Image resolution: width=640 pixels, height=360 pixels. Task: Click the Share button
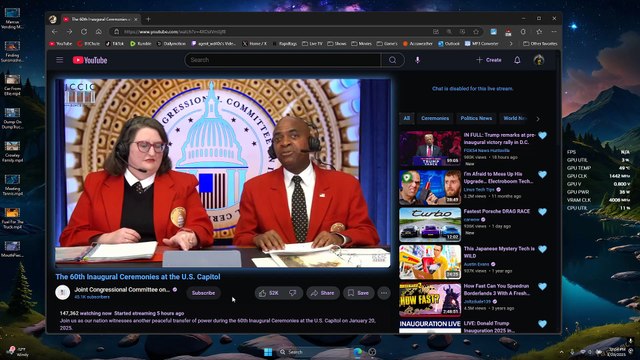pos(322,293)
